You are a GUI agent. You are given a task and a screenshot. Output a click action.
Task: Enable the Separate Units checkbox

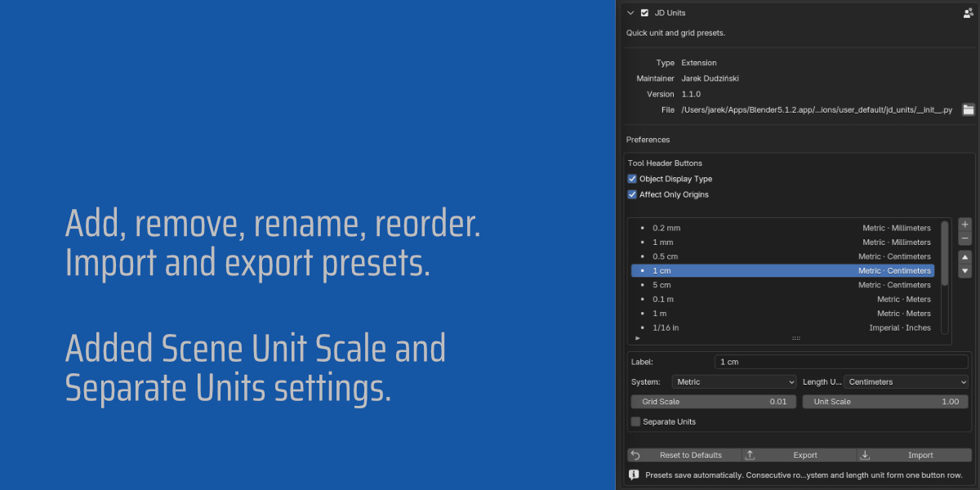click(635, 421)
